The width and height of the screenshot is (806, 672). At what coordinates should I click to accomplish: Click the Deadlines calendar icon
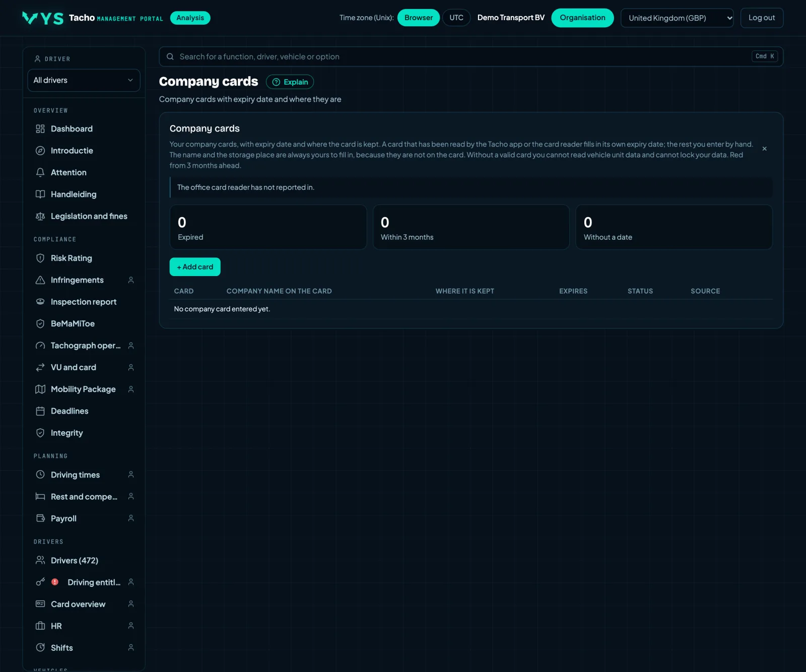tap(40, 411)
